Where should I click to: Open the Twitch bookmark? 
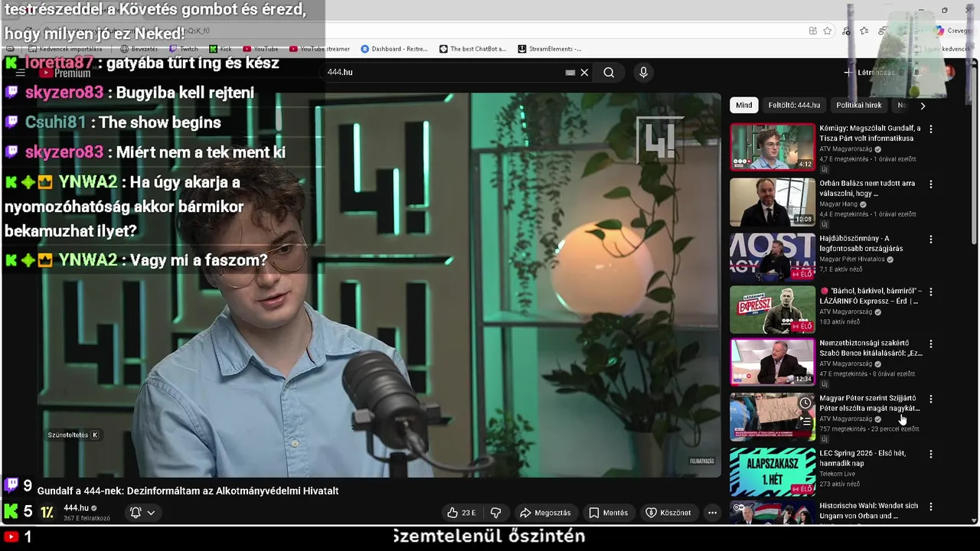coord(184,49)
